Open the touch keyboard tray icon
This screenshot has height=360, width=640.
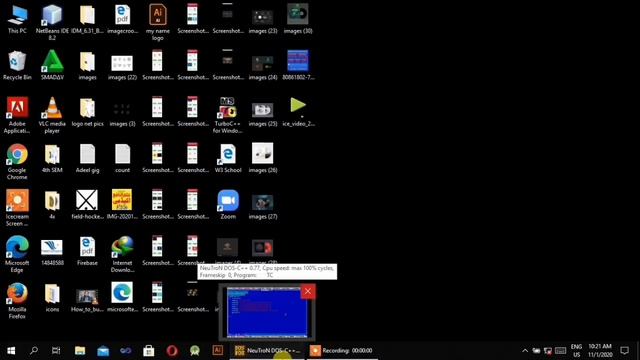[x=560, y=351]
